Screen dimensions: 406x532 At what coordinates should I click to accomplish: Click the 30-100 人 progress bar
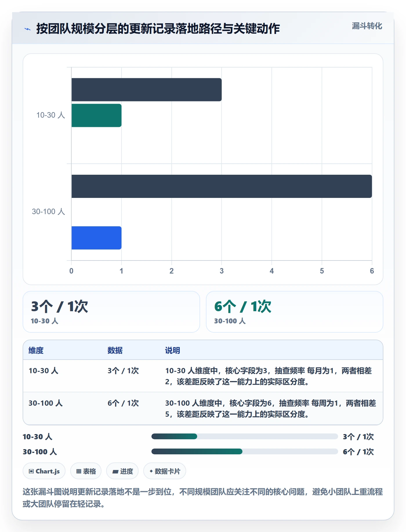[244, 451]
